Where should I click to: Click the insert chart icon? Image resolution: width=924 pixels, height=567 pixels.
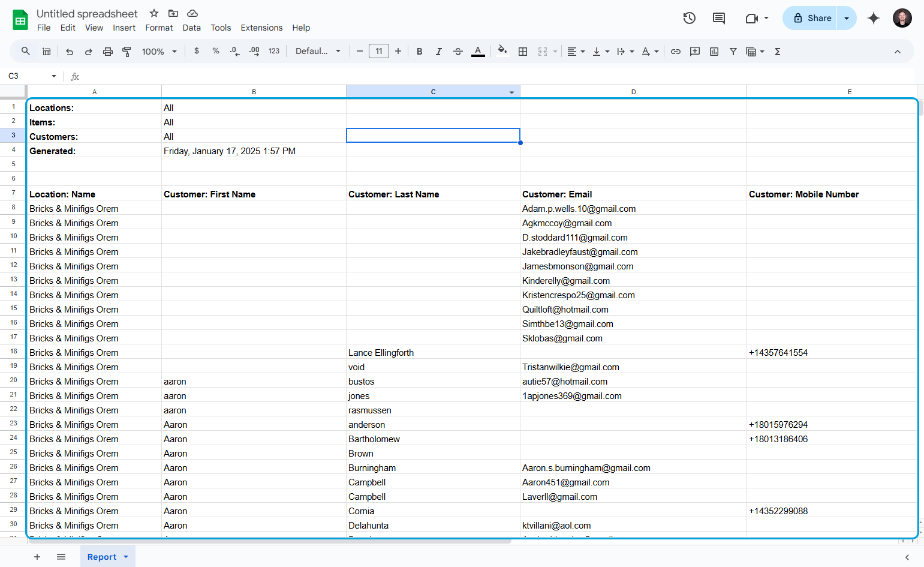click(x=714, y=52)
